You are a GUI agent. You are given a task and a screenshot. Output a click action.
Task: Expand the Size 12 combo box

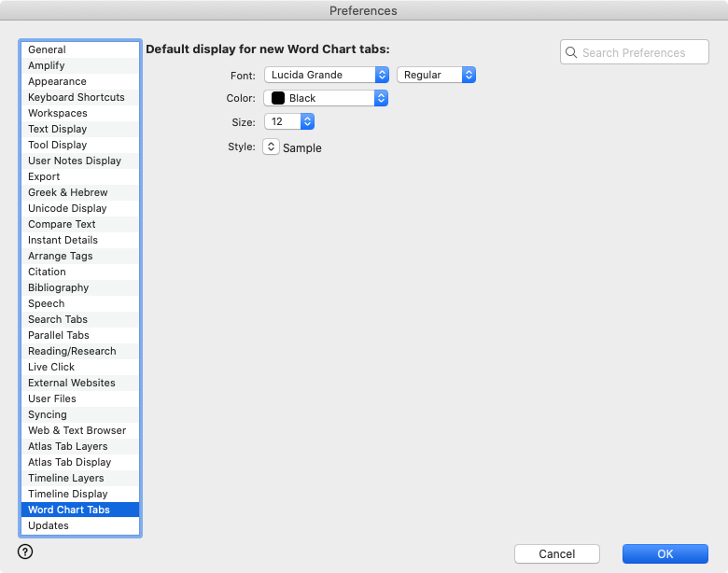click(x=307, y=121)
